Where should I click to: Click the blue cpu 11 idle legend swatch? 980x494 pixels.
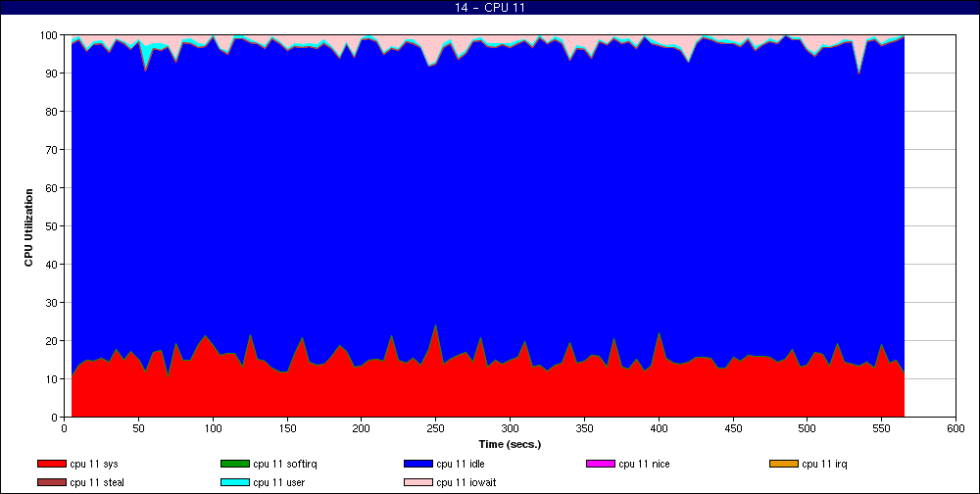click(x=418, y=464)
